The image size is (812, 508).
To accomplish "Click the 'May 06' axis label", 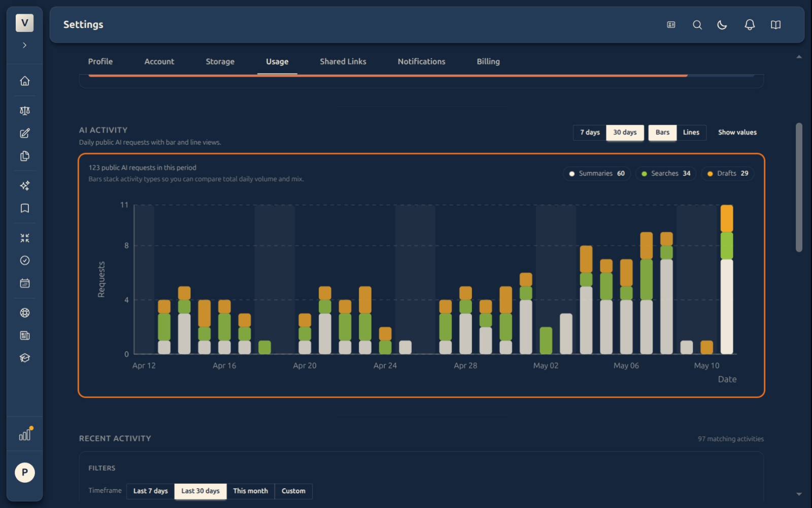I will 626,366.
